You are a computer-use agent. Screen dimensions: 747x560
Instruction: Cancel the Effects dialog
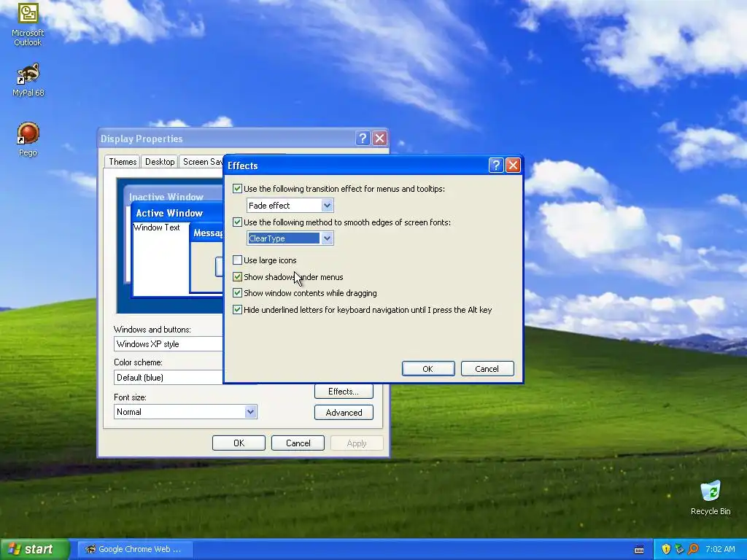click(x=487, y=368)
